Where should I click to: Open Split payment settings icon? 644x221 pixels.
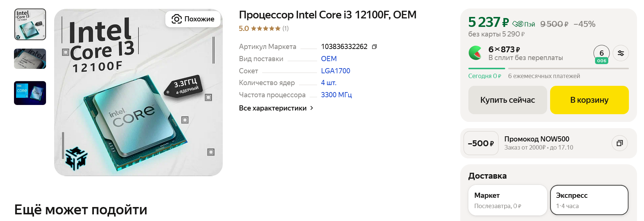coord(621,53)
